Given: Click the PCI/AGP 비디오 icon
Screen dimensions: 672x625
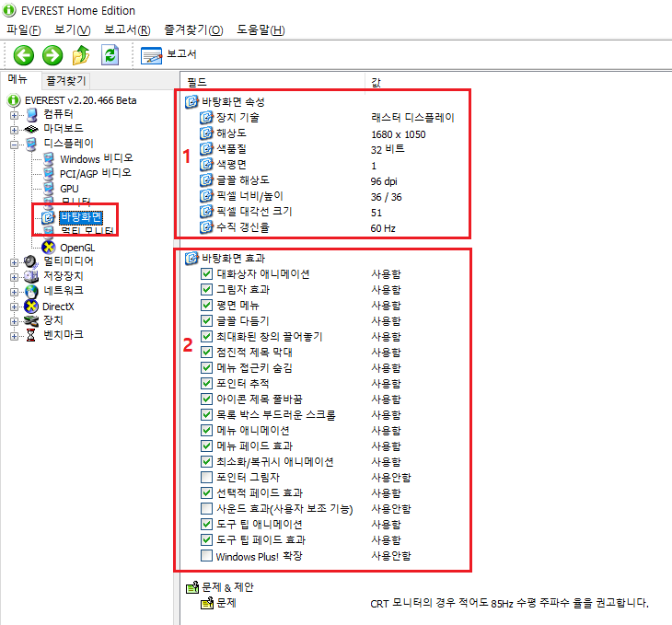Looking at the screenshot, I should (x=49, y=174).
